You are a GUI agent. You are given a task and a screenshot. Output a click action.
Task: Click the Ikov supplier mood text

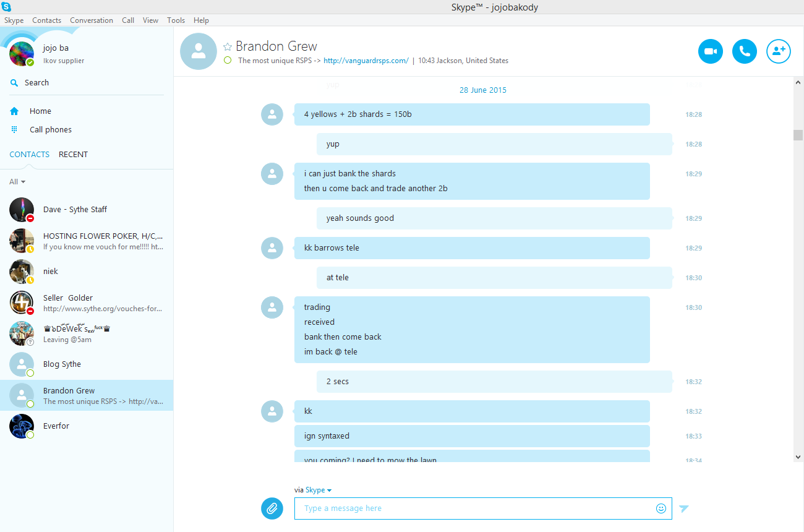[x=64, y=61]
